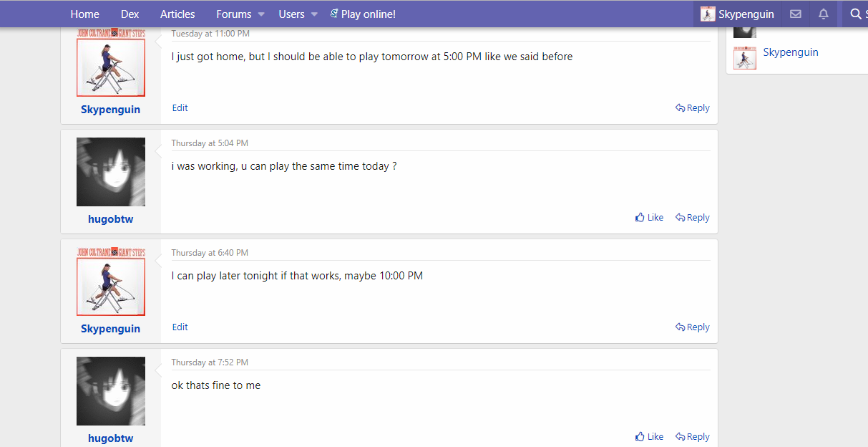Go to the Home tab

click(84, 14)
